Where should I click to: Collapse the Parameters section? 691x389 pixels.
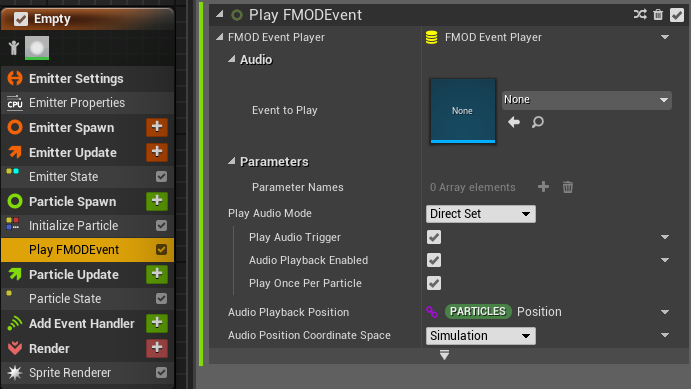[231, 162]
